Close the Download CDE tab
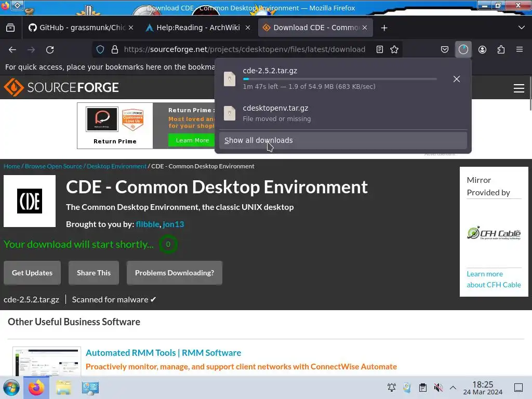The width and height of the screenshot is (532, 399). pyautogui.click(x=365, y=28)
